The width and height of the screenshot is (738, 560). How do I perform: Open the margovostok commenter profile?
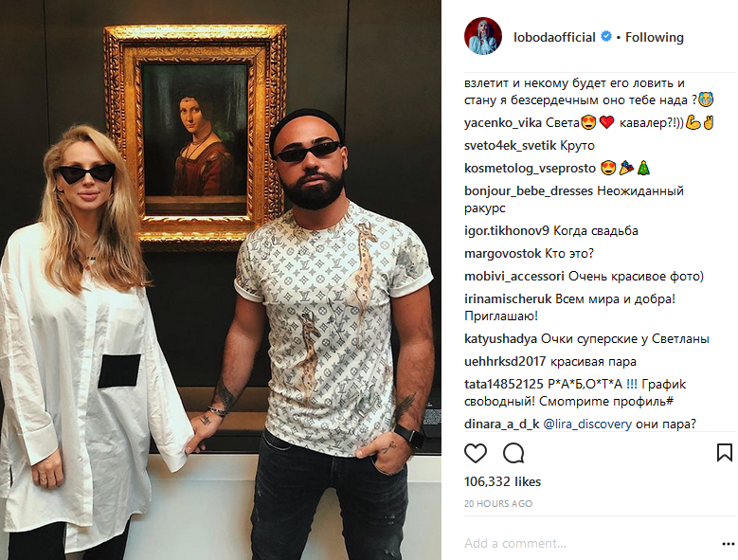point(503,254)
